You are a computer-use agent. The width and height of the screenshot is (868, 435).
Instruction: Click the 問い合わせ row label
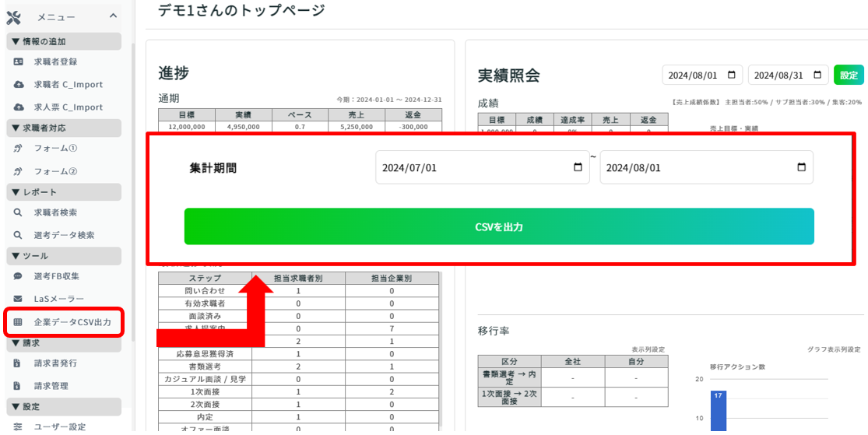coord(205,290)
